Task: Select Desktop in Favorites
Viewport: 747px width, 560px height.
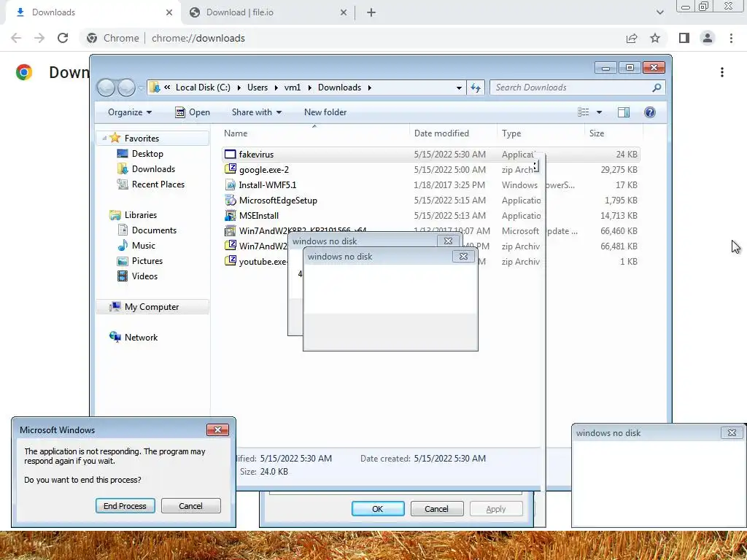Action: tap(147, 154)
